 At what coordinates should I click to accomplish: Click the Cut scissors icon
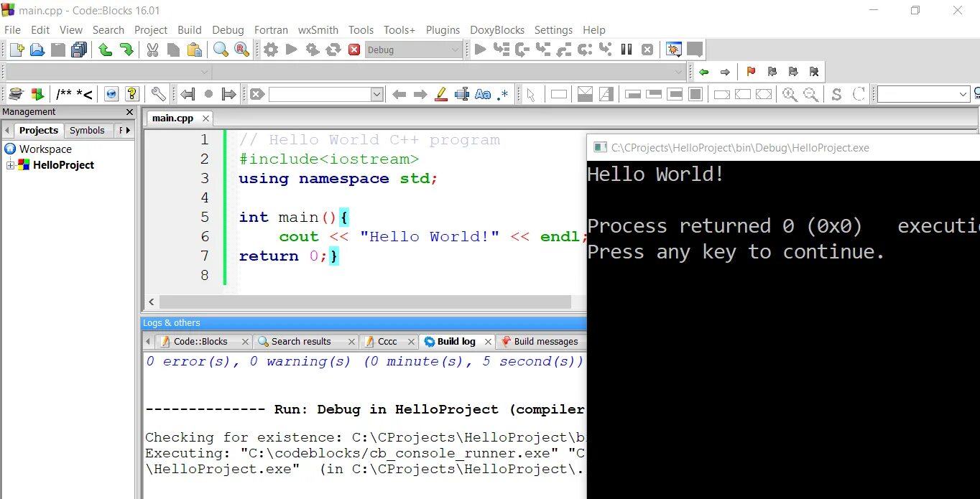(152, 50)
